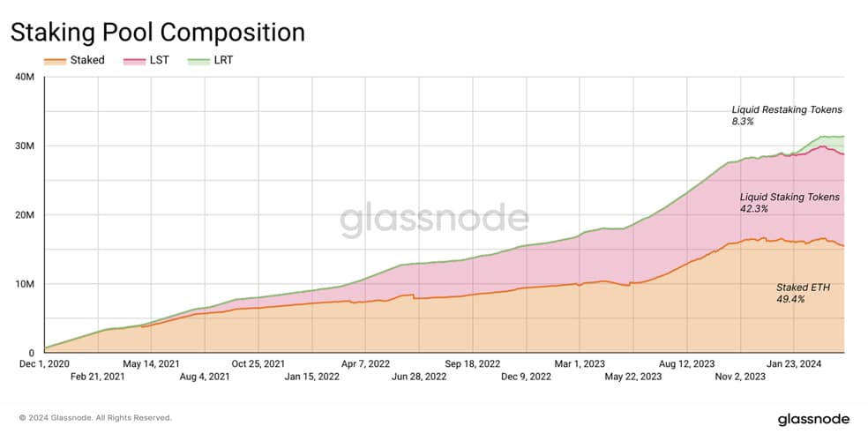
Task: Click the orange Staked legend swatch
Action: [x=55, y=60]
